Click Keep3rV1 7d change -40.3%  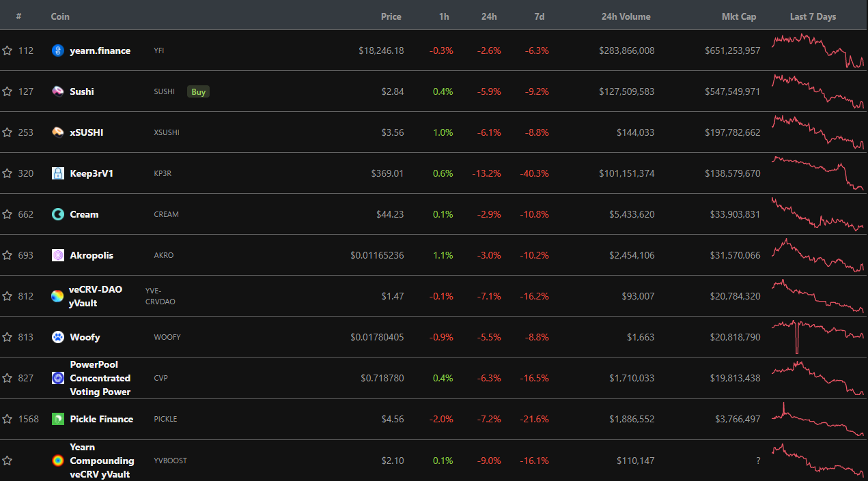point(534,173)
